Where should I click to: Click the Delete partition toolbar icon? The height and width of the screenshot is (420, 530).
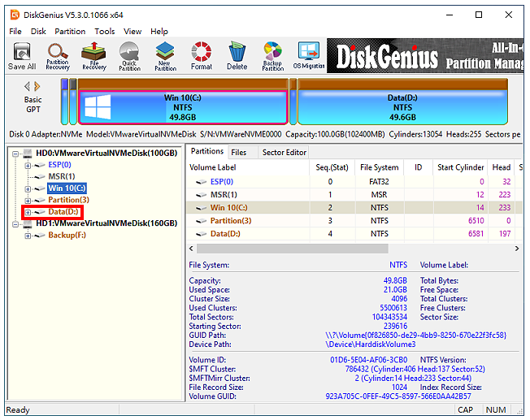[237, 56]
